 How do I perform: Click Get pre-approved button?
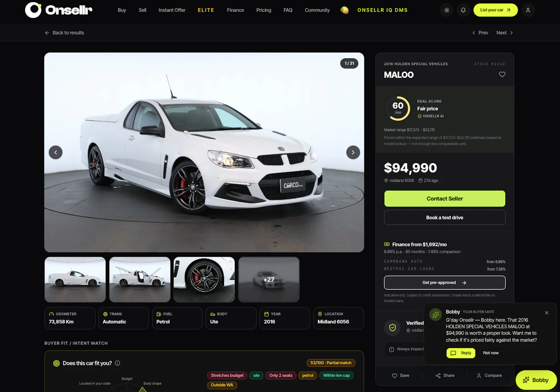coord(444,283)
